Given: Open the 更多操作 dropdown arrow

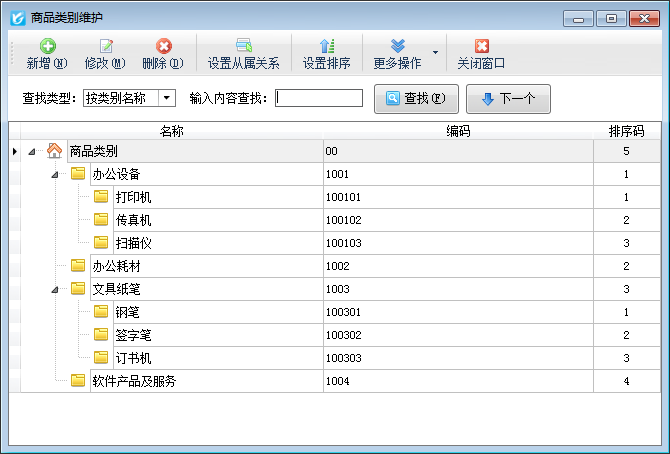Looking at the screenshot, I should tap(434, 52).
